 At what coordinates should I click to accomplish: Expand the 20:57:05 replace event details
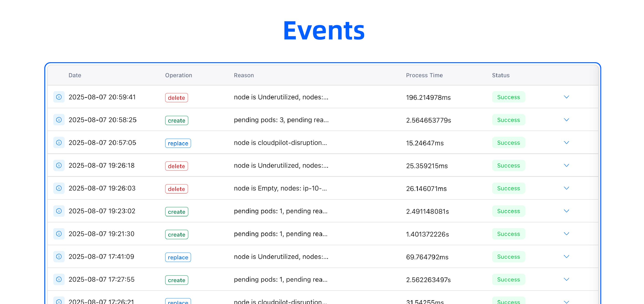(x=566, y=142)
